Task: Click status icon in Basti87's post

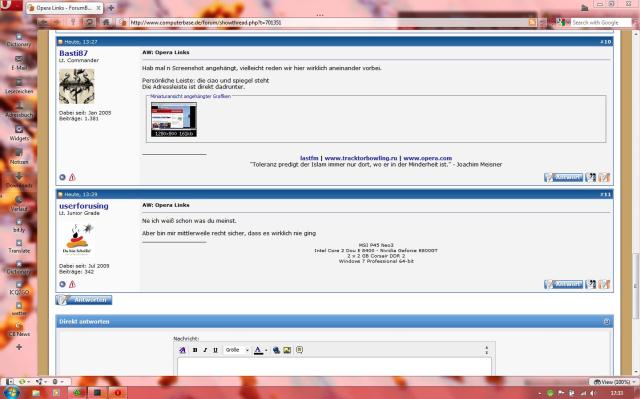Action: tap(62, 177)
